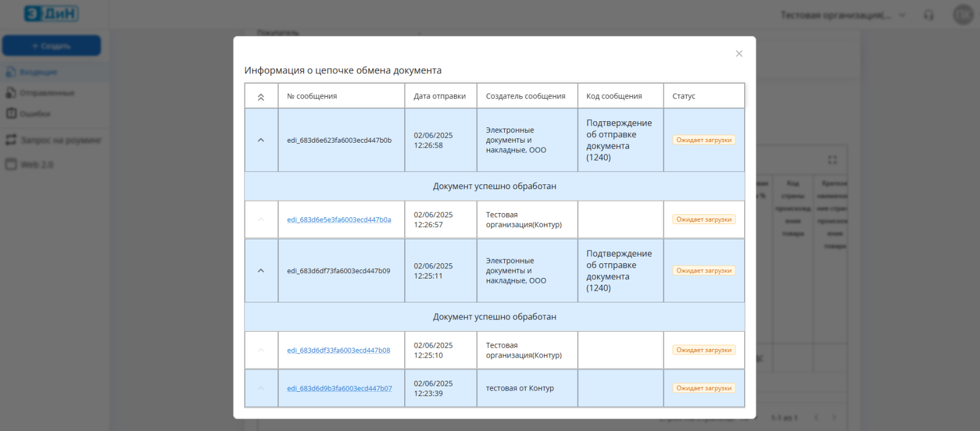Open message link edi_683d6d9b3fa6003ecd447b07
Screen dimensions: 980x431
coord(339,388)
